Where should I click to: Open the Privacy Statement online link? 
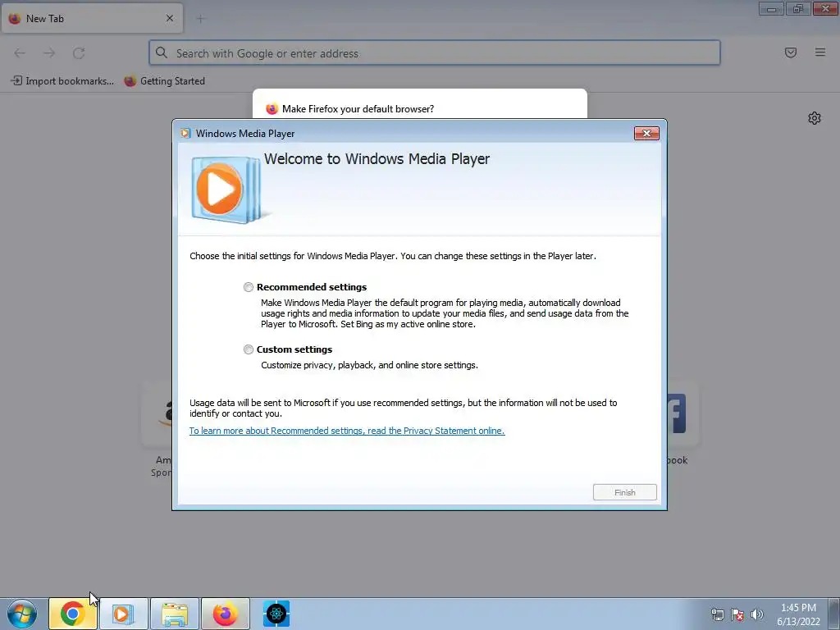[x=347, y=431]
